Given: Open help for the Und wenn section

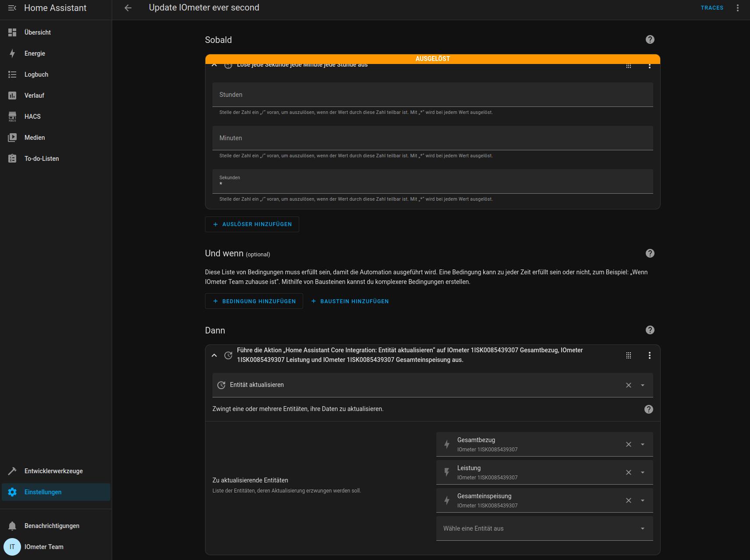Looking at the screenshot, I should [x=650, y=253].
